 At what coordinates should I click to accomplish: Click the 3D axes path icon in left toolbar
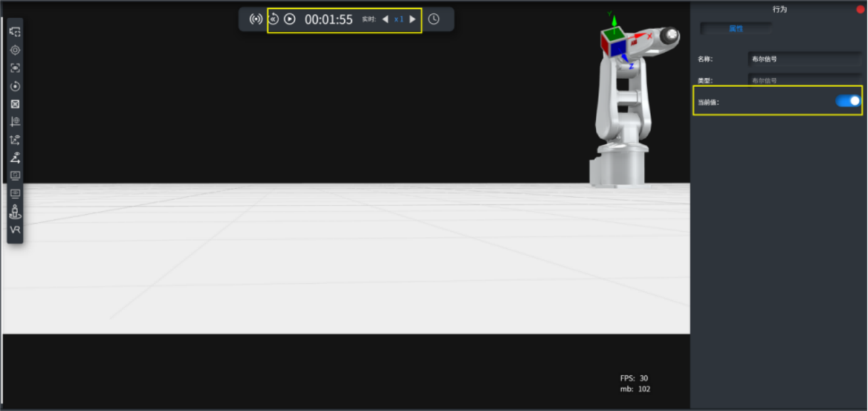tap(15, 140)
